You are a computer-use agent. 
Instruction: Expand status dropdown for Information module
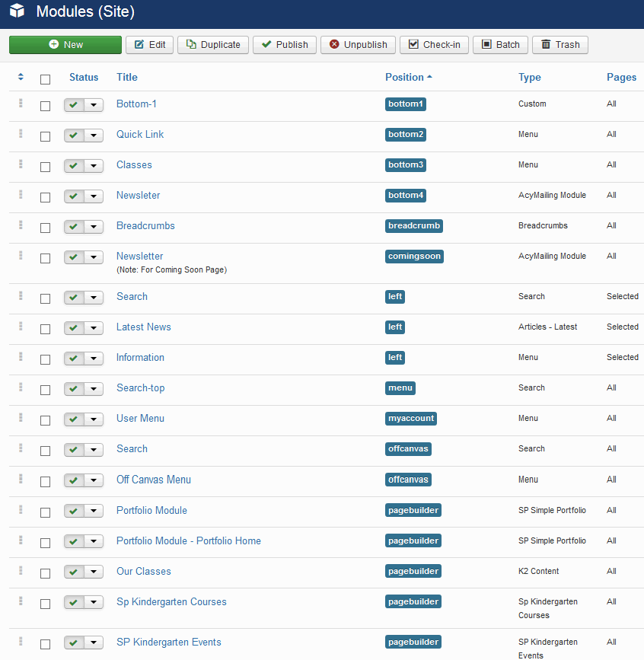[x=94, y=359]
